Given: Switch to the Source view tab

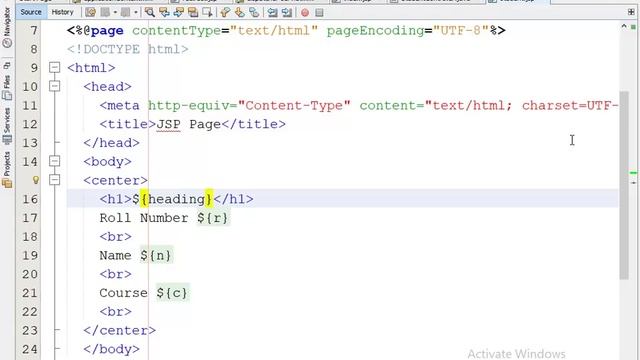Looking at the screenshot, I should pyautogui.click(x=31, y=12).
